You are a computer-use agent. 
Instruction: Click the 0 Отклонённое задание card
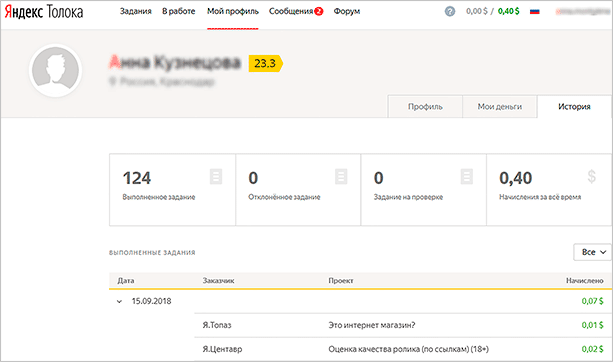[298, 190]
